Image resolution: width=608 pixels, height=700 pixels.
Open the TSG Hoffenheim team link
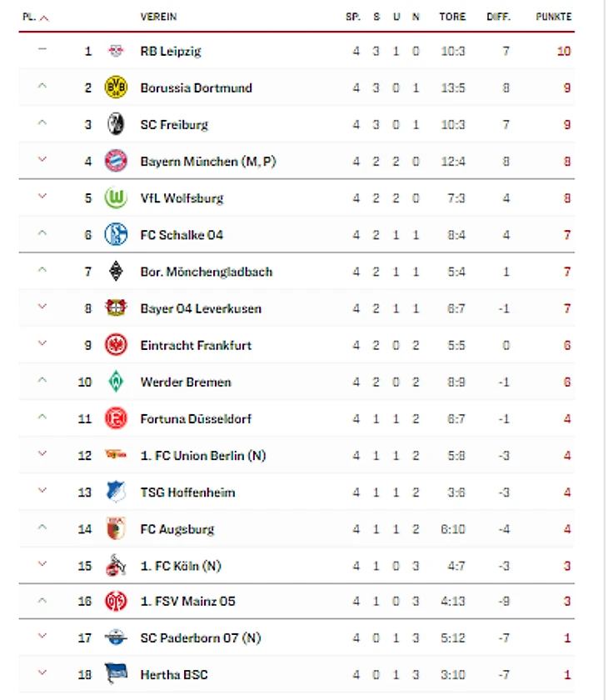click(x=187, y=492)
